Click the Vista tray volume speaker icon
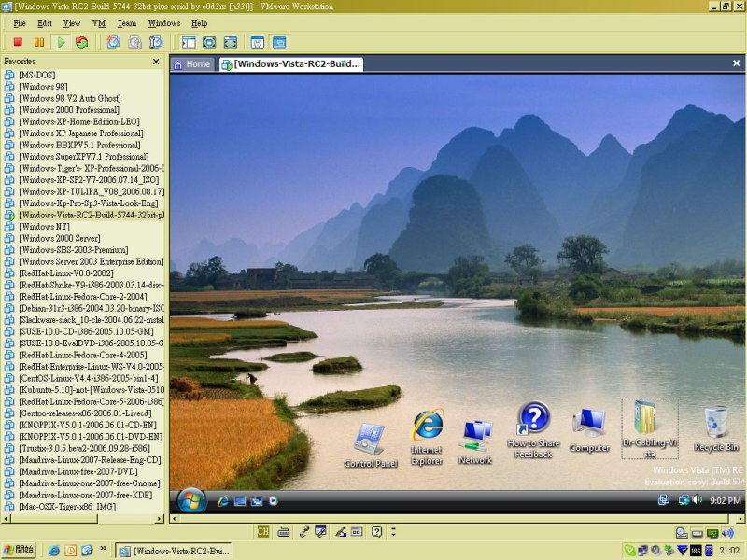747x560 pixels. [x=698, y=500]
